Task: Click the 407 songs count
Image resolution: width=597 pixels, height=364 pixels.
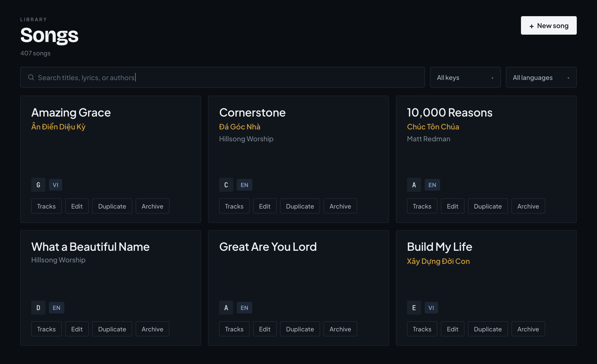Action: tap(35, 53)
